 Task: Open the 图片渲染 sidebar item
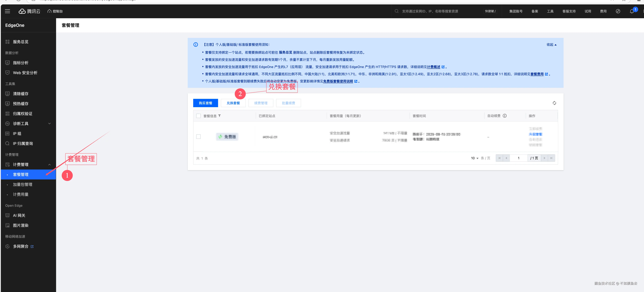click(x=20, y=225)
